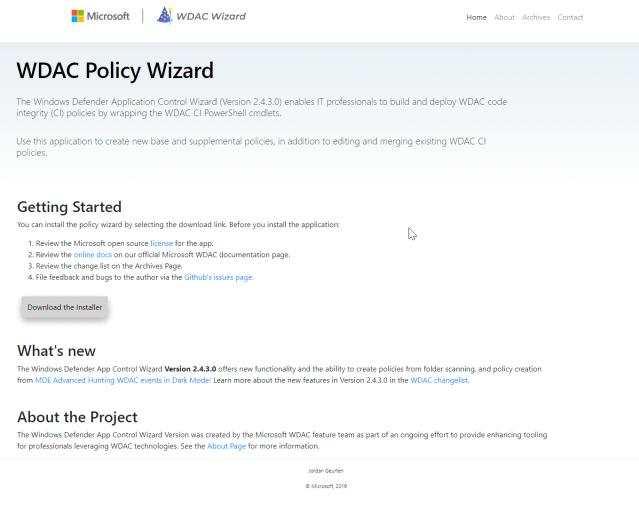This screenshot has width=639, height=513.
Task: Click 'Review the change list on the Archives Page' item
Action: [109, 266]
